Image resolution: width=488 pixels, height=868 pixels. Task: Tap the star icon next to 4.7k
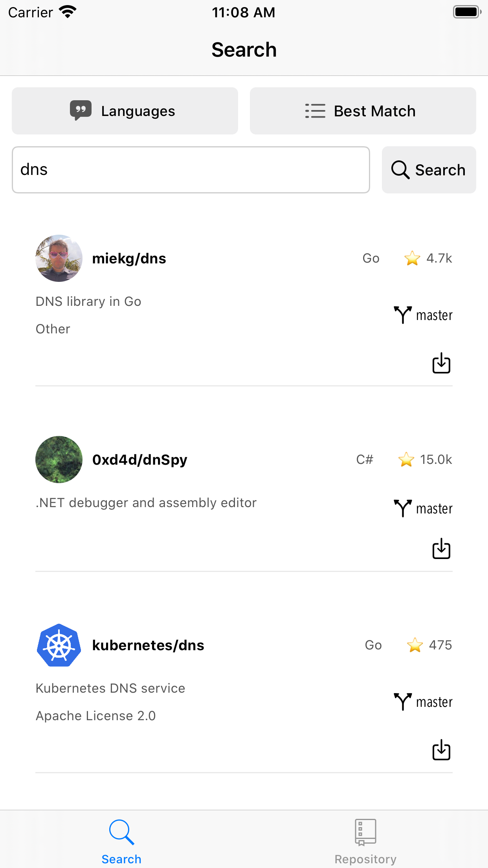pos(412,258)
